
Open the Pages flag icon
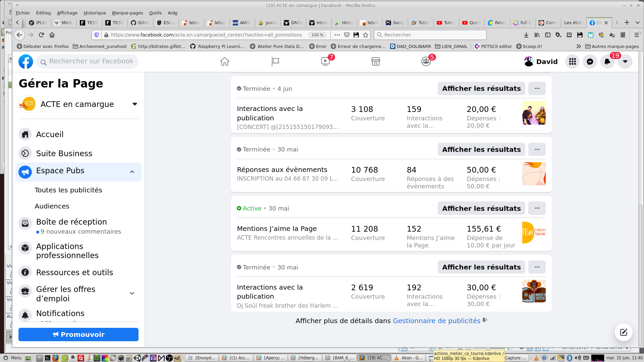click(275, 61)
